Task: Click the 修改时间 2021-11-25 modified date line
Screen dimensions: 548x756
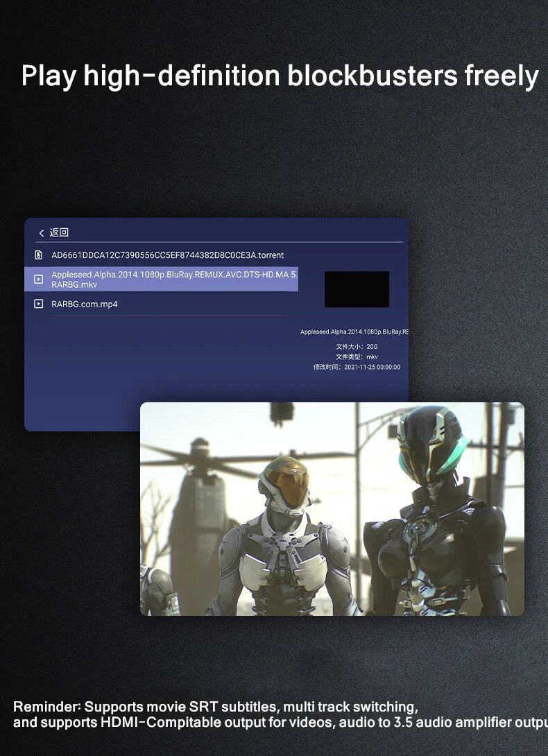Action: 357,367
